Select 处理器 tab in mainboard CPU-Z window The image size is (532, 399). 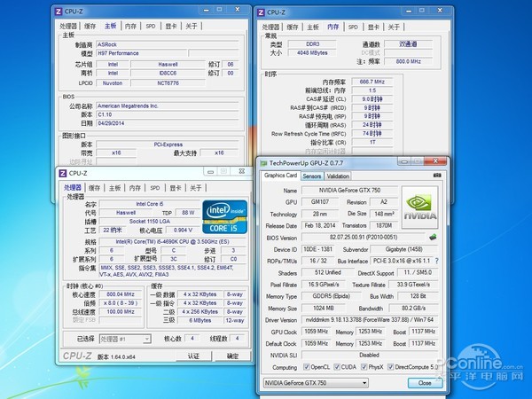coord(68,26)
